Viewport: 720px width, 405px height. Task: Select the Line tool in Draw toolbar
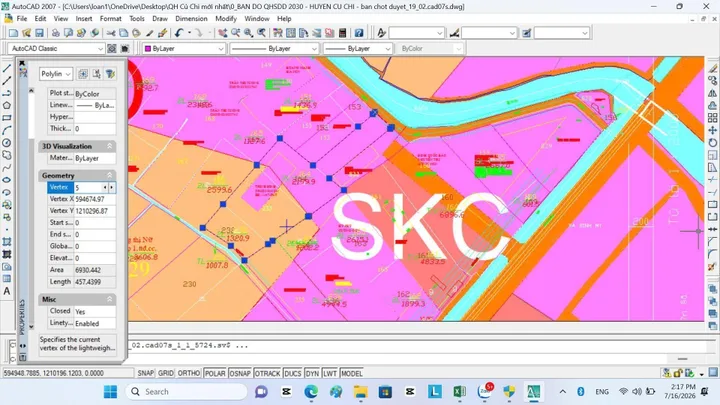click(x=7, y=69)
